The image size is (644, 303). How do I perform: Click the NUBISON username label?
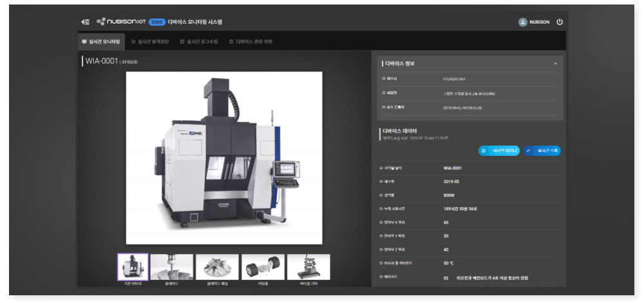pos(540,22)
